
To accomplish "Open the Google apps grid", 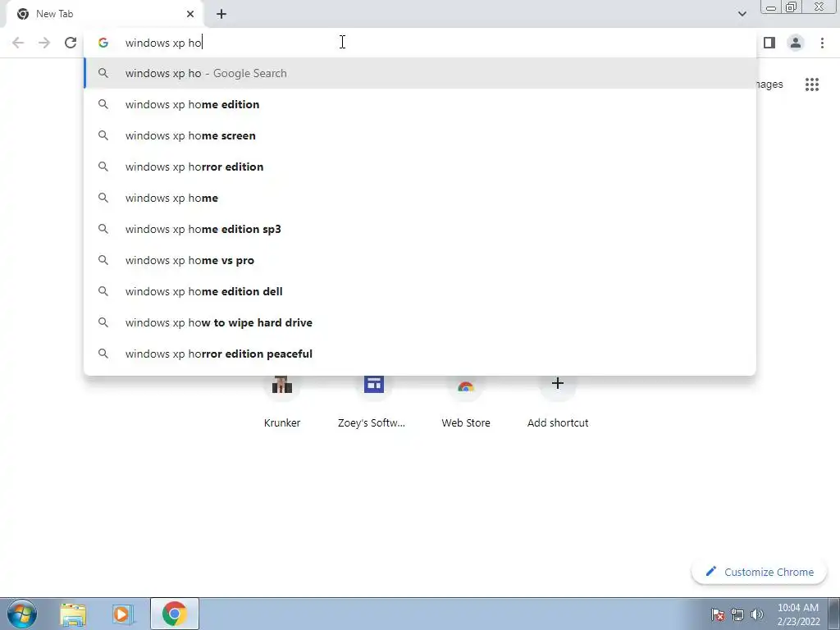I will 812,84.
